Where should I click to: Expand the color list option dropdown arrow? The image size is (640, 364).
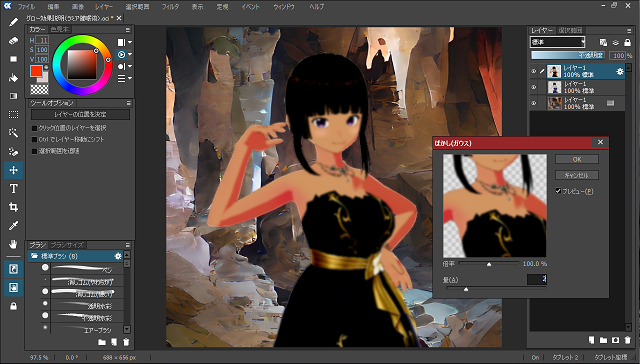pos(130,78)
